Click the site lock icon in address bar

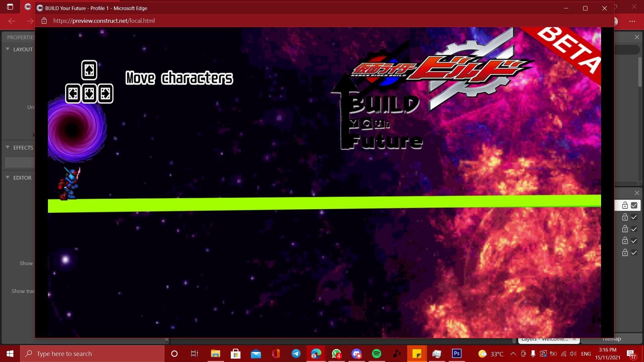[44, 21]
